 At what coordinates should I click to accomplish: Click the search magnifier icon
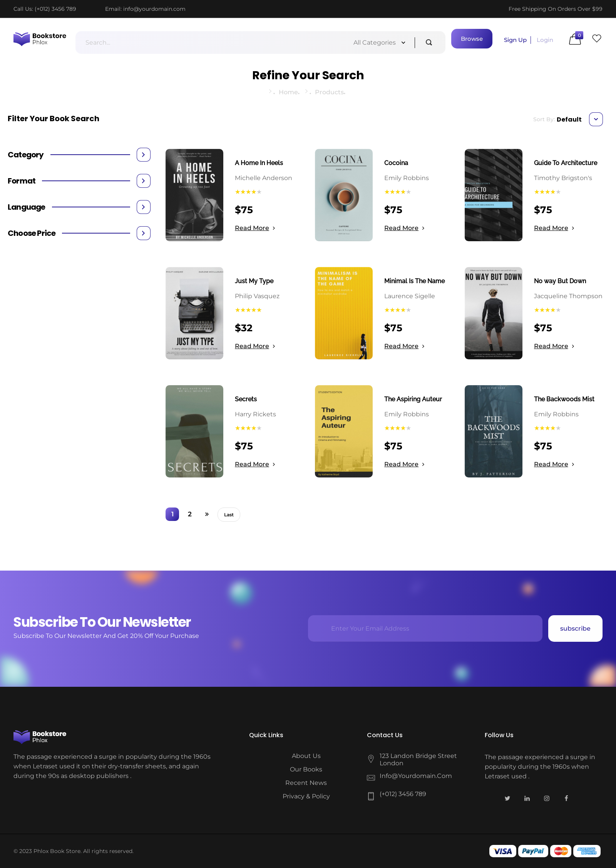click(429, 42)
